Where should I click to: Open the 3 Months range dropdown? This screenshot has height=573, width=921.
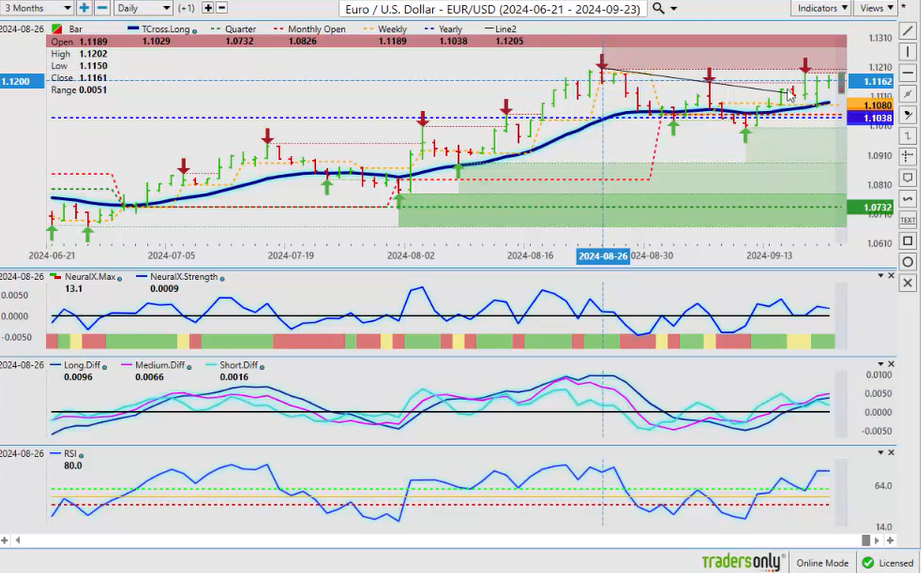tap(36, 8)
